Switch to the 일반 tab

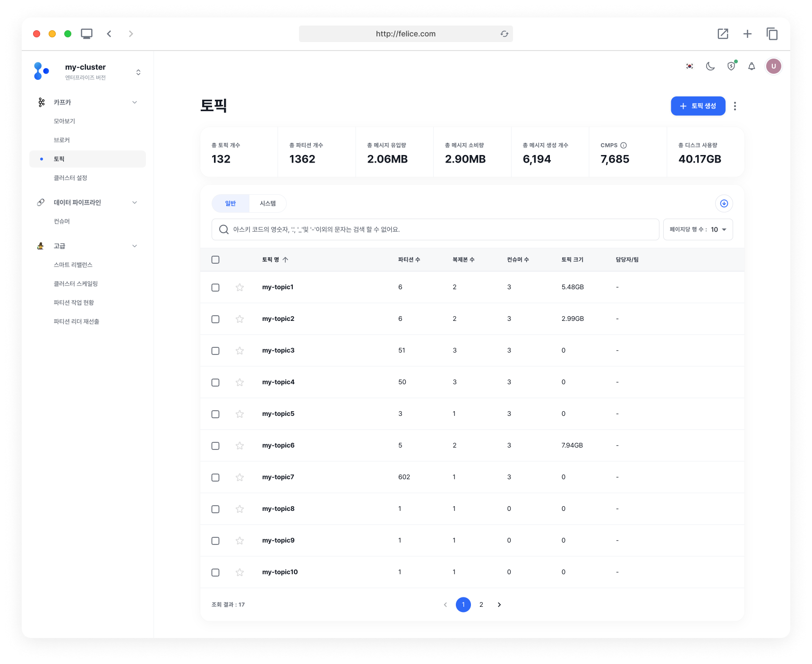[x=231, y=203]
